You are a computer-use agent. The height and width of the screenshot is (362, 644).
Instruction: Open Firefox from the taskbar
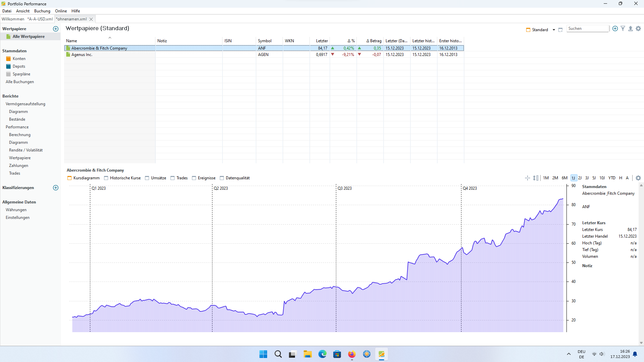click(352, 354)
